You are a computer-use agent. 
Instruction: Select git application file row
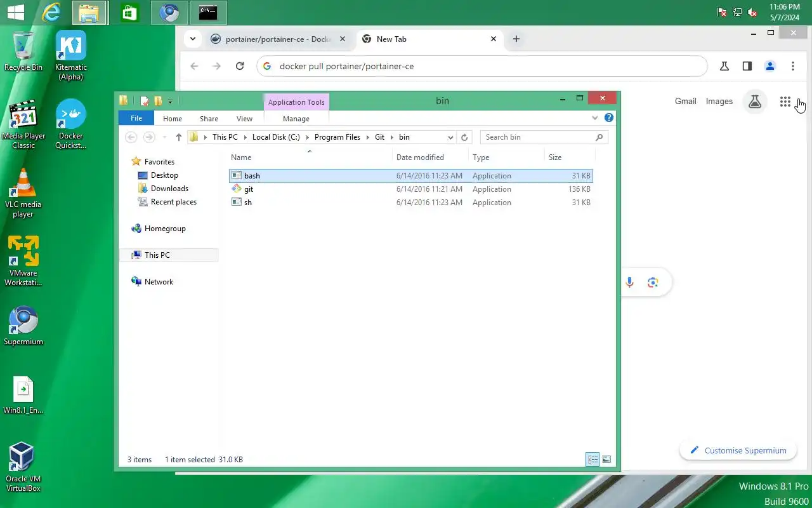click(410, 189)
